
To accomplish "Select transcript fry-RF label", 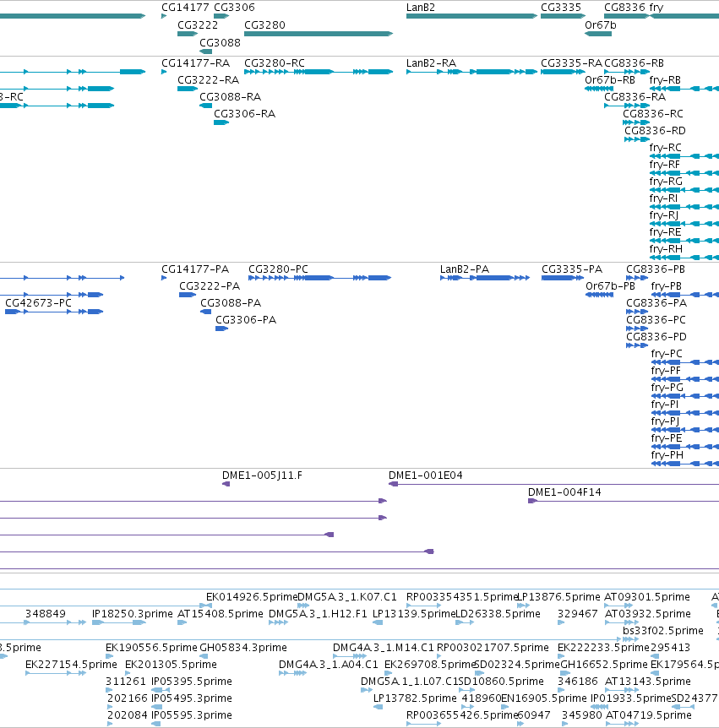I will pos(665,165).
